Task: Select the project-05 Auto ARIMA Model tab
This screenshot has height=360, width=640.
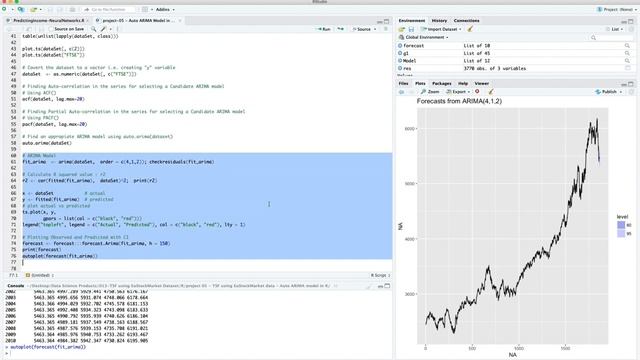Action: (x=138, y=20)
